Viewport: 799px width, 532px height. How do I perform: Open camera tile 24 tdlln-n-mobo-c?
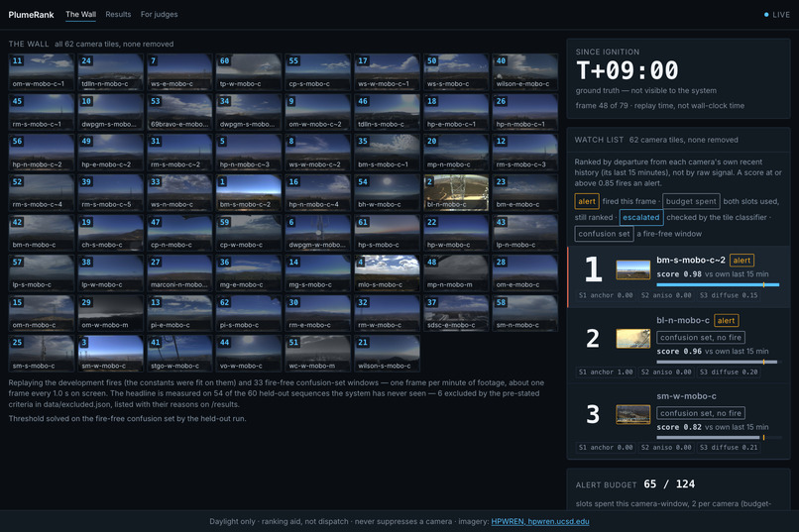coord(111,71)
